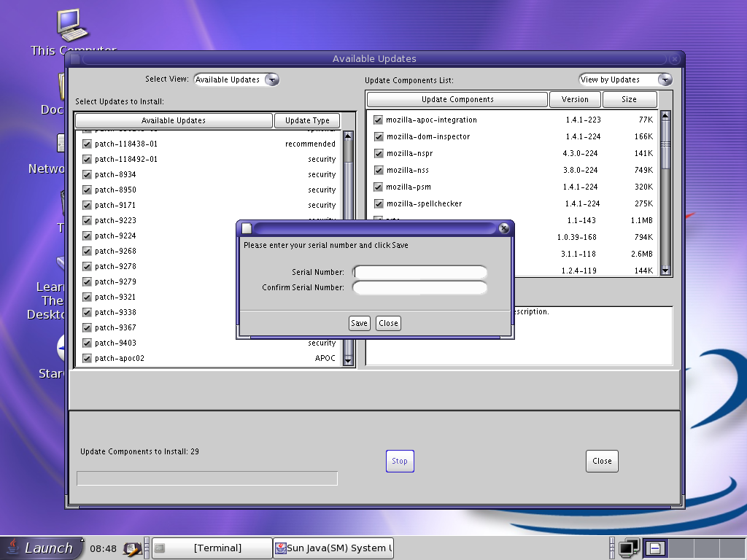Click the Available Updates window menu icon
The height and width of the screenshot is (560, 747).
pyautogui.click(x=75, y=59)
